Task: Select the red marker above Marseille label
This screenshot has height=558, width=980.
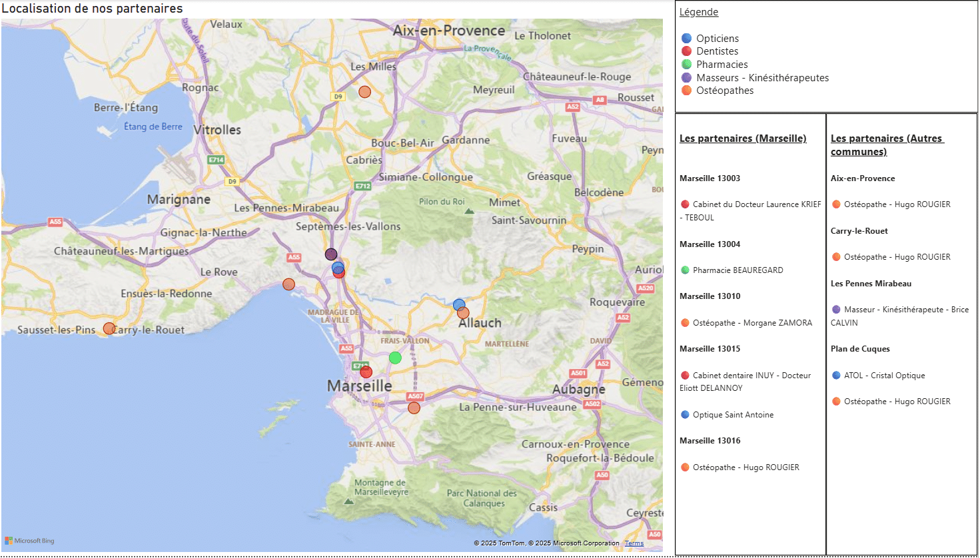Action: pyautogui.click(x=366, y=372)
